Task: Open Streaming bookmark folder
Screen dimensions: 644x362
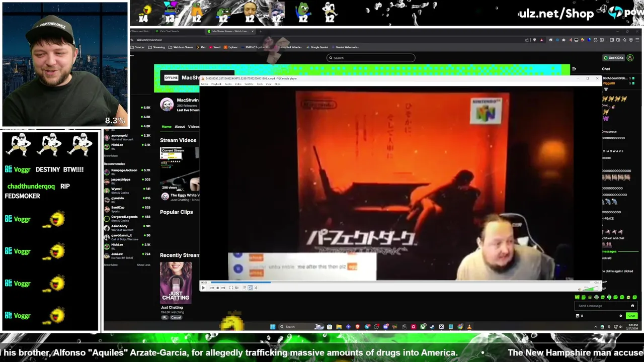Action: point(156,47)
